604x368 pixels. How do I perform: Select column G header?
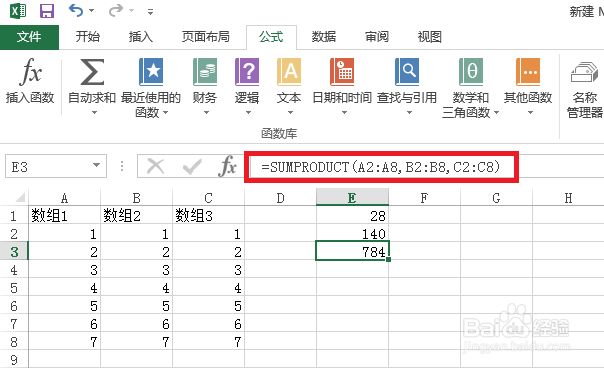(x=496, y=198)
